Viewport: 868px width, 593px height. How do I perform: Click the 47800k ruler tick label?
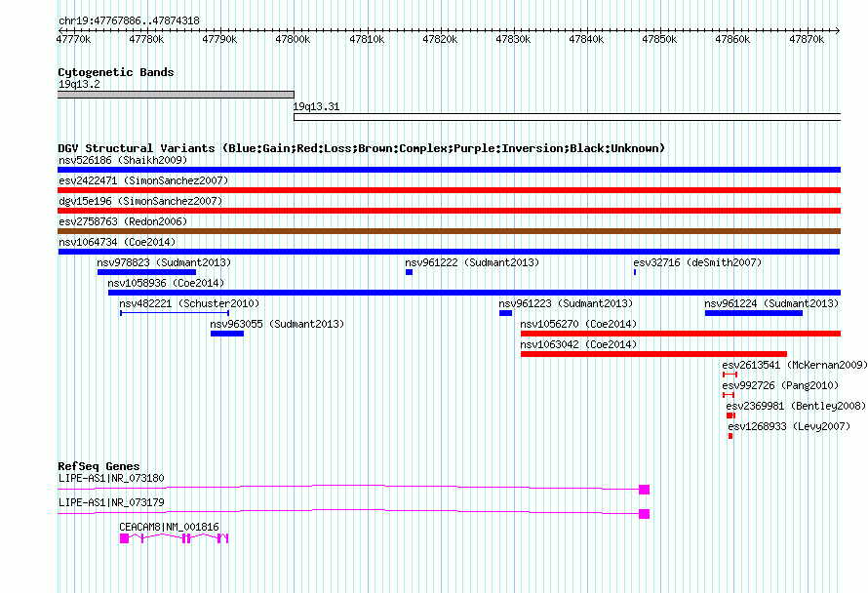point(293,40)
